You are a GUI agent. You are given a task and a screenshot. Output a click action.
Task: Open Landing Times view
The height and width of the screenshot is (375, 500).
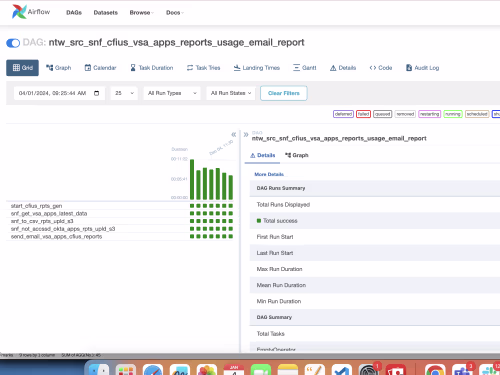tap(257, 68)
